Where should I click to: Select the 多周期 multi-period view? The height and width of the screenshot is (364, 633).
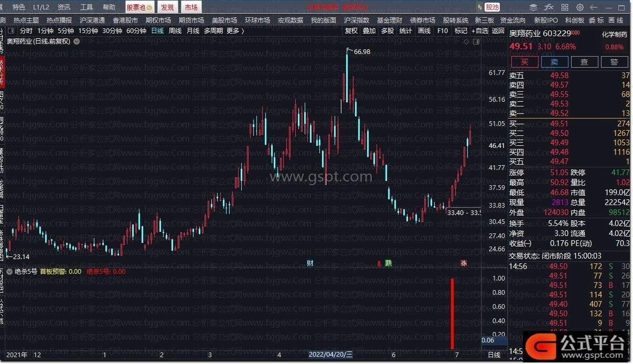[x=213, y=31]
